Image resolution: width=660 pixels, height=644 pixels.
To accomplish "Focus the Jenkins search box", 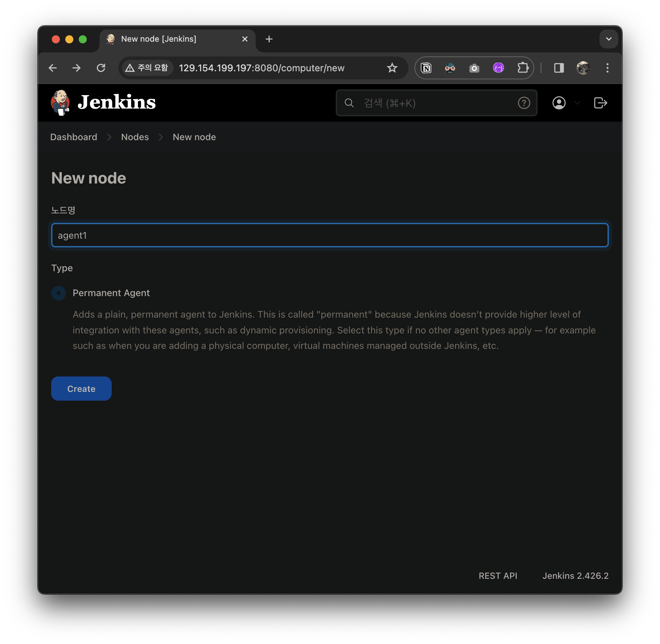I will [x=433, y=103].
